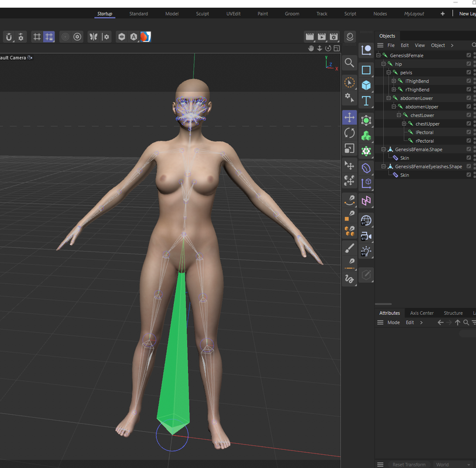This screenshot has height=468, width=476.
Task: Switch to the Sculpt layout tab
Action: pyautogui.click(x=203, y=13)
